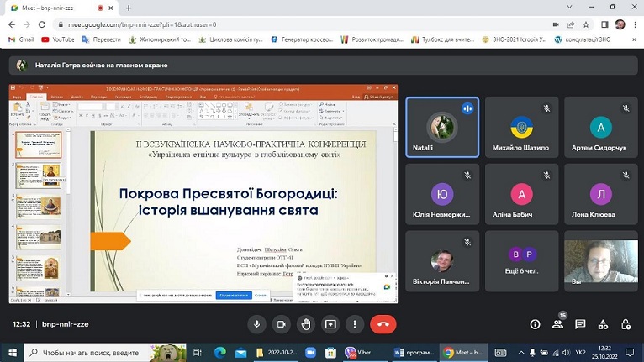Select the Natalli participant tile
644x362 pixels.
[x=442, y=127]
